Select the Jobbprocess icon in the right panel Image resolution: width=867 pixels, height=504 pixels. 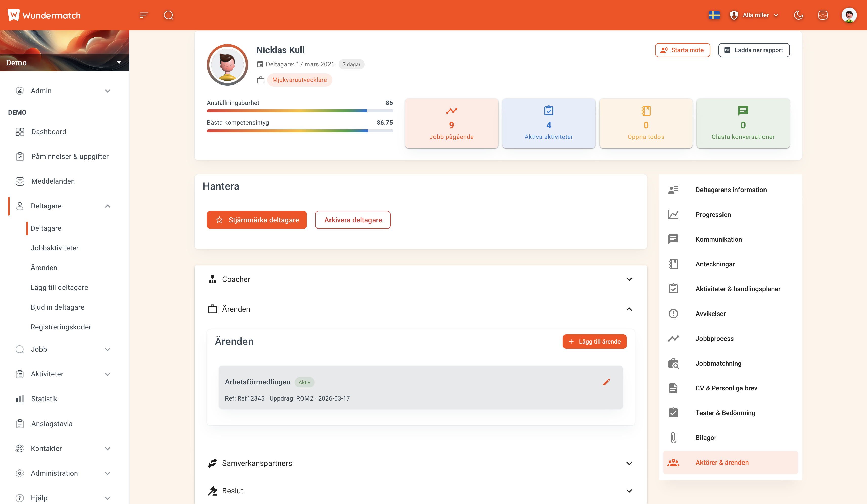[x=674, y=338]
